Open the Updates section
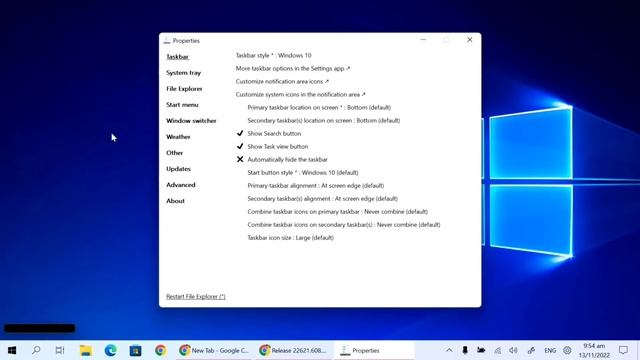Screen dimensions: 640x360 pos(178,169)
